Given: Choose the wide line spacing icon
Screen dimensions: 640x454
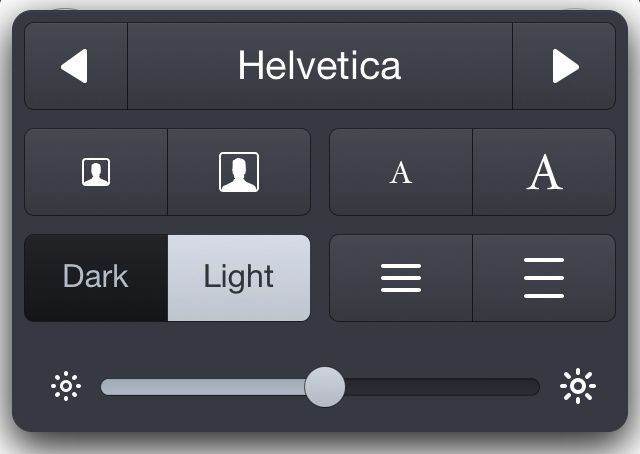Looking at the screenshot, I should click(x=544, y=277).
